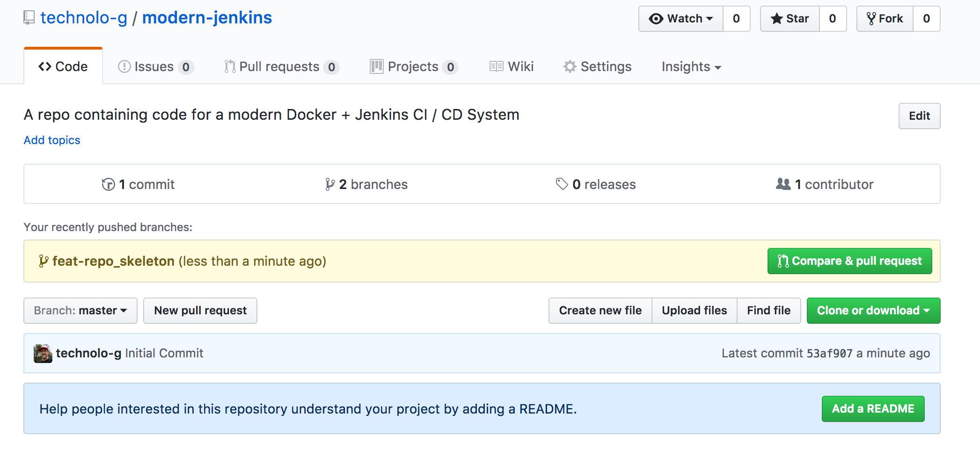Click the branches fork icon in stats bar

(330, 184)
